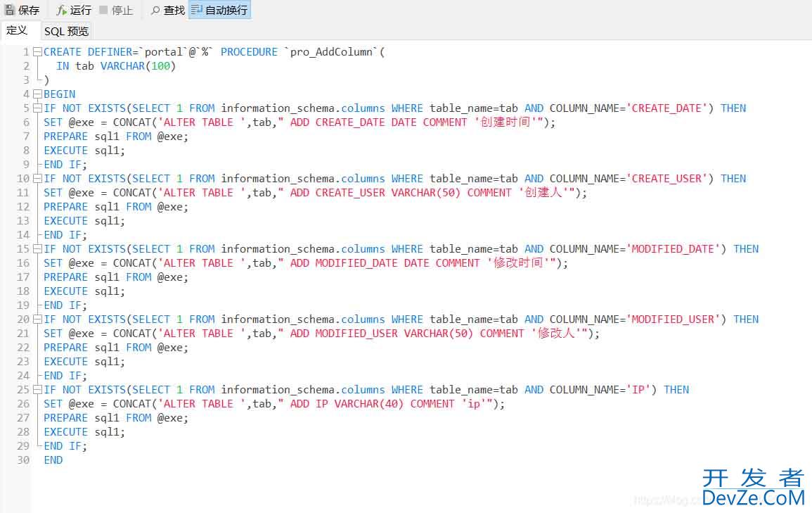Collapse the IF block for CREATE_USER at line 10
The height and width of the screenshot is (513, 812).
37,179
